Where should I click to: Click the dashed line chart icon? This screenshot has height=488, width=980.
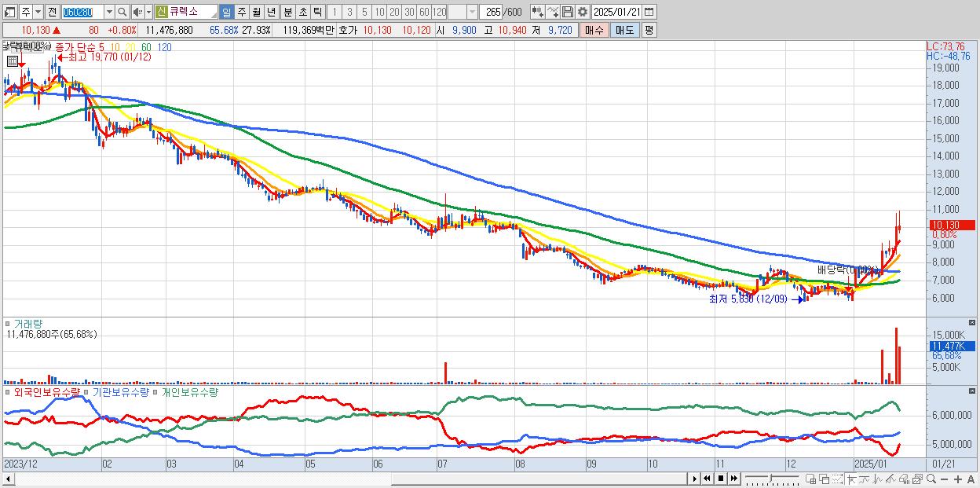(837, 479)
